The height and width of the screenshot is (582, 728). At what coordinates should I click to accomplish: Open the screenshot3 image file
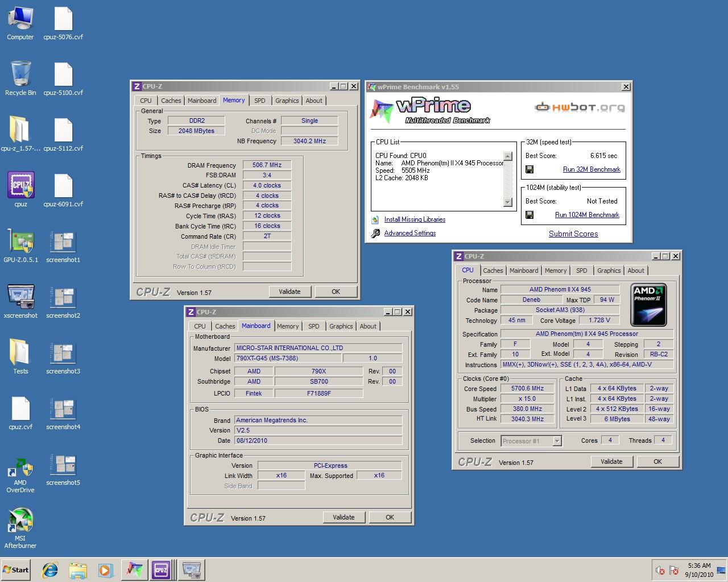point(63,357)
